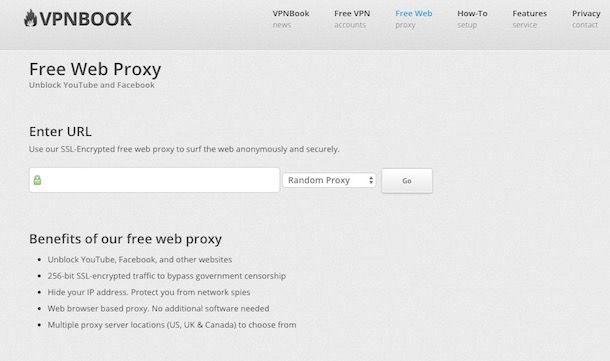
Task: Click the Go button
Action: [x=407, y=180]
